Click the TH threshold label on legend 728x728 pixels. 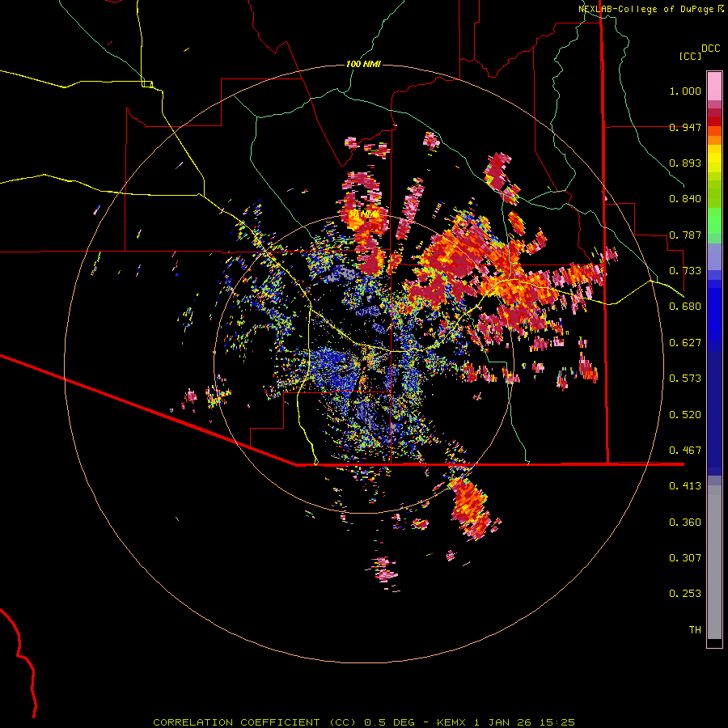695,630
